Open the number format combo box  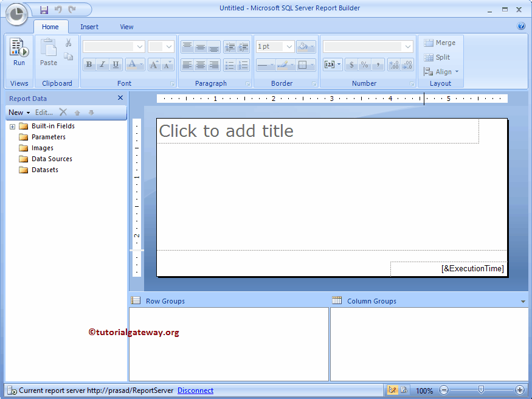[x=368, y=46]
